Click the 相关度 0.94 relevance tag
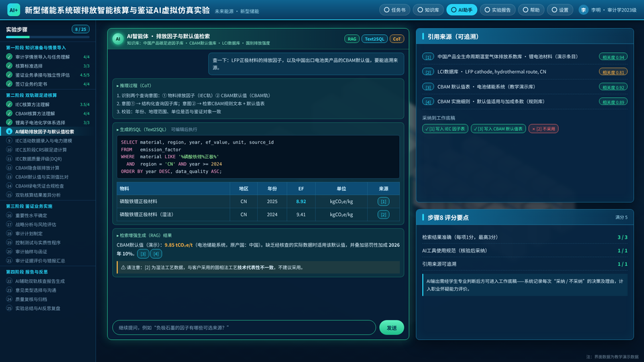Viewport: 644px width, 362px height. point(612,57)
